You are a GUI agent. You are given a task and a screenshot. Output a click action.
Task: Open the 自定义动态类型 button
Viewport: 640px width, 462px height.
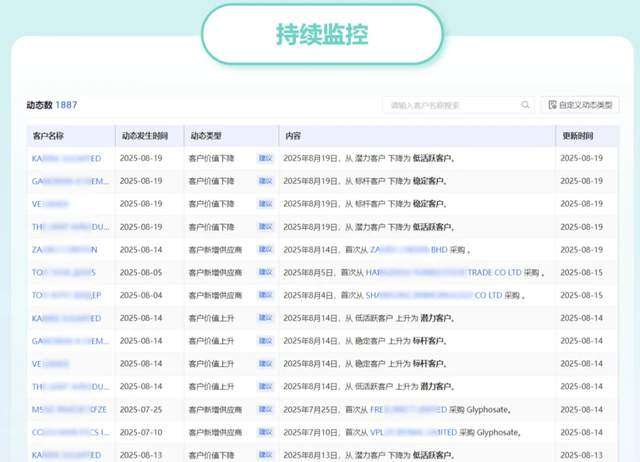580,105
